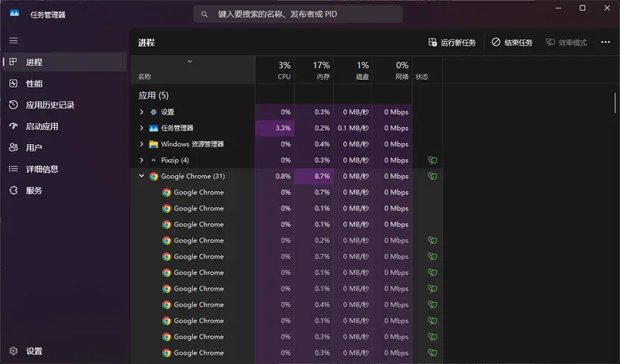
Task: Switch to the Performance (性能) page
Action: point(65,84)
